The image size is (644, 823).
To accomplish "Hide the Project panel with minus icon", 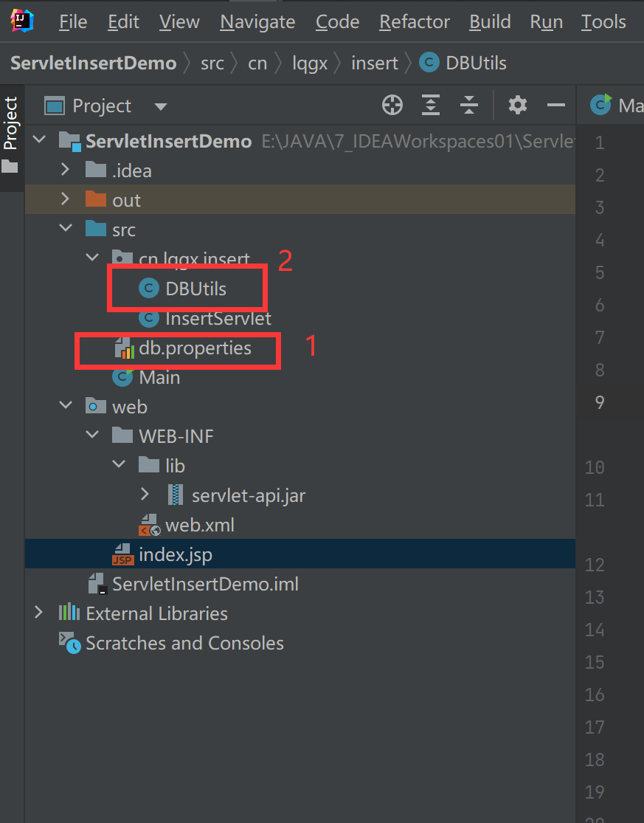I will click(x=556, y=105).
